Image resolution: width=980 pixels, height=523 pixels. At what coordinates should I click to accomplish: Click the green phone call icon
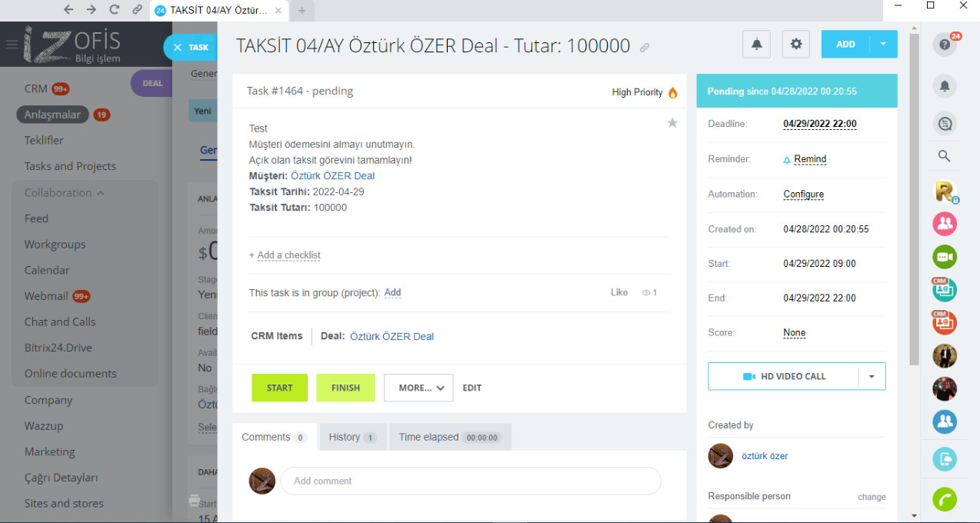pyautogui.click(x=945, y=500)
